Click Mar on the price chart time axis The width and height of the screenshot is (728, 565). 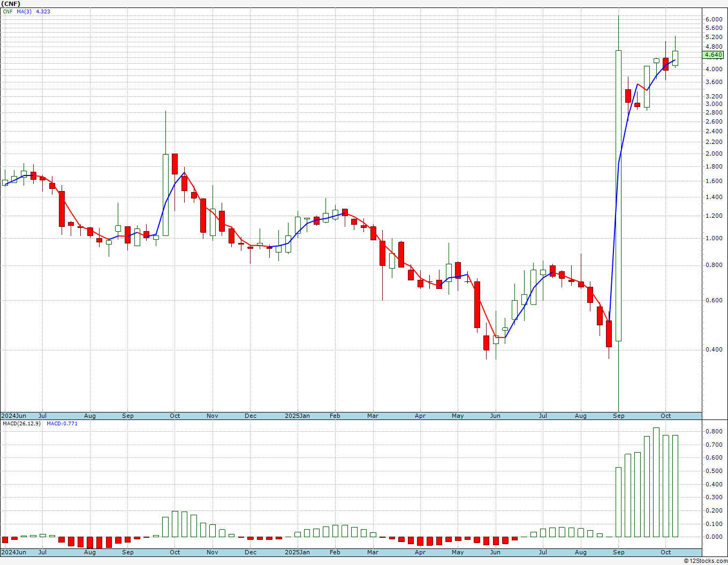tap(373, 416)
